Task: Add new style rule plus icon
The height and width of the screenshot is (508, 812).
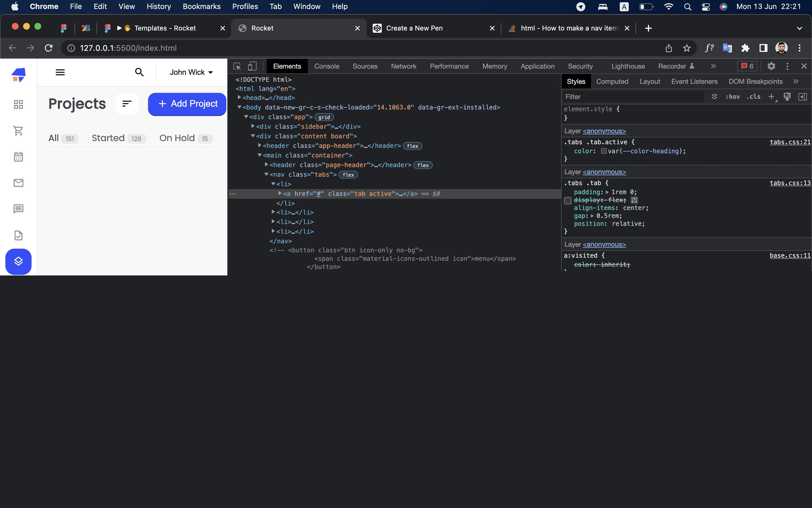Action: pos(772,97)
